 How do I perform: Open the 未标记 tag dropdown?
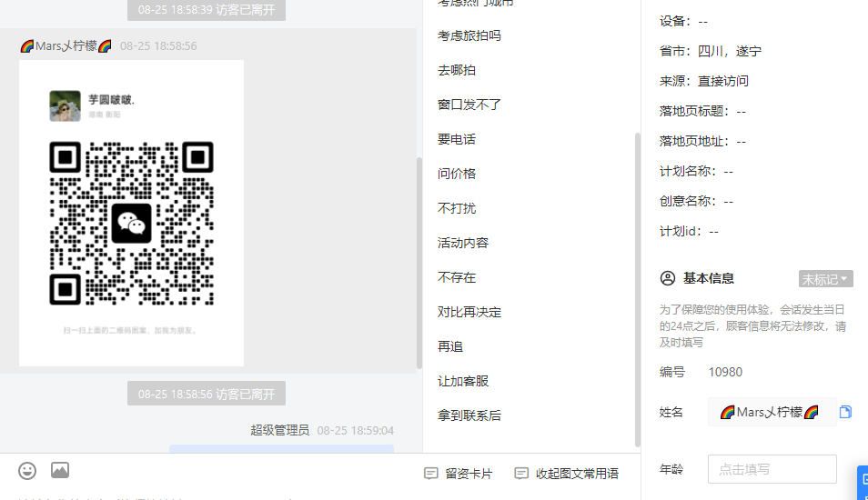825,279
